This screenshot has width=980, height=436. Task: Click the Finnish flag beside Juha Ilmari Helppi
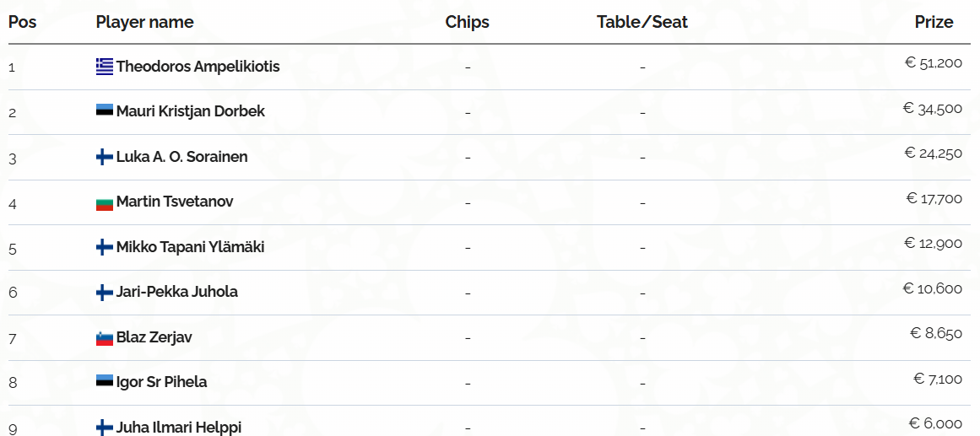[x=105, y=428]
